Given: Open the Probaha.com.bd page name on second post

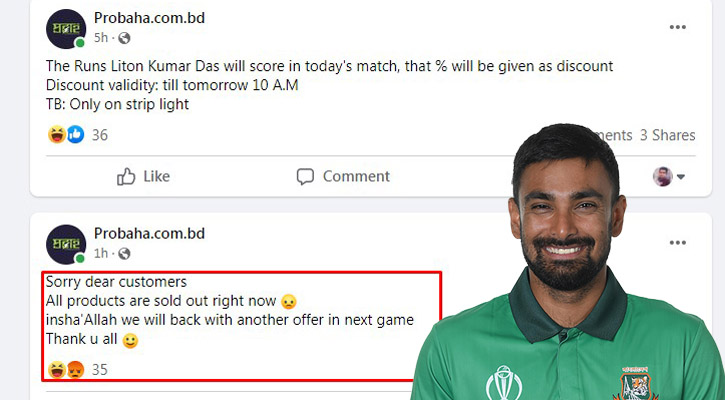Looking at the screenshot, I should [x=149, y=234].
